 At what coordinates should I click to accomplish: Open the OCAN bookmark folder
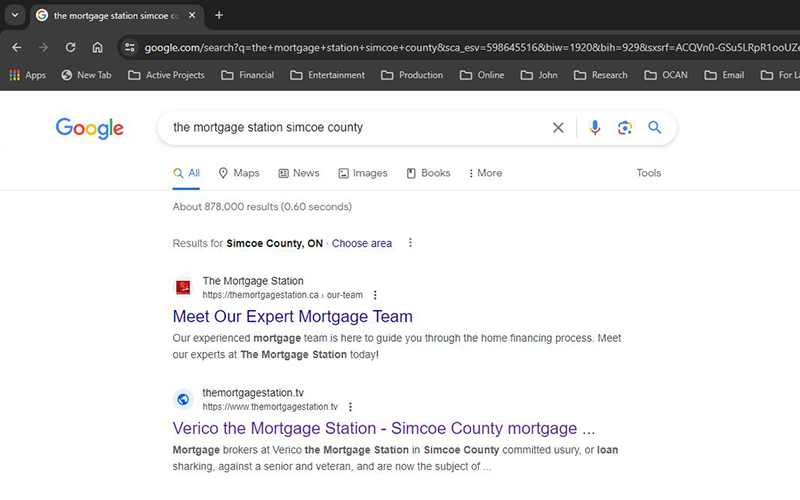click(x=666, y=75)
